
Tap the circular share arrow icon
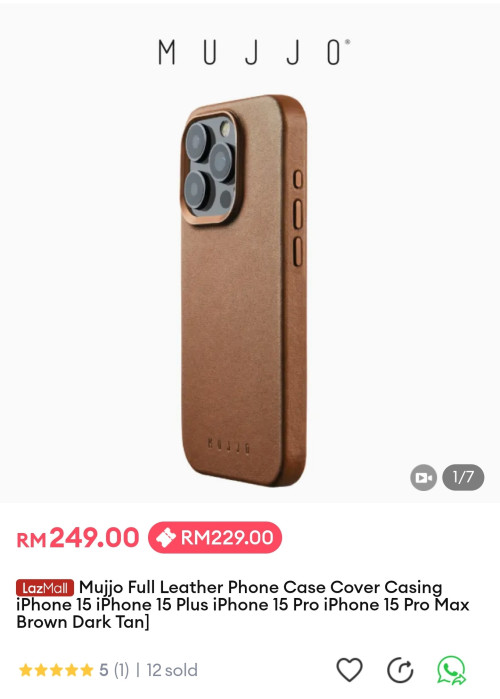tap(400, 670)
